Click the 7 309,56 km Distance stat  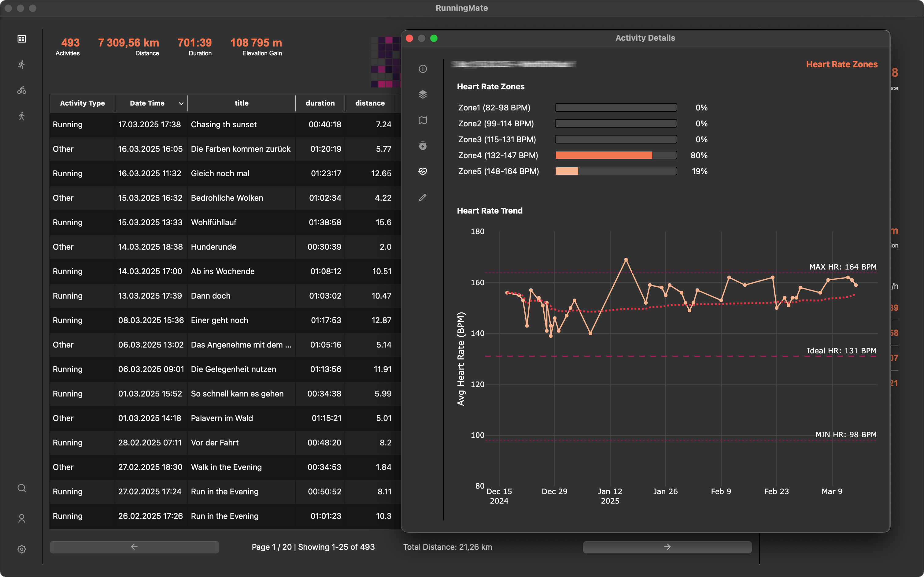click(x=128, y=47)
